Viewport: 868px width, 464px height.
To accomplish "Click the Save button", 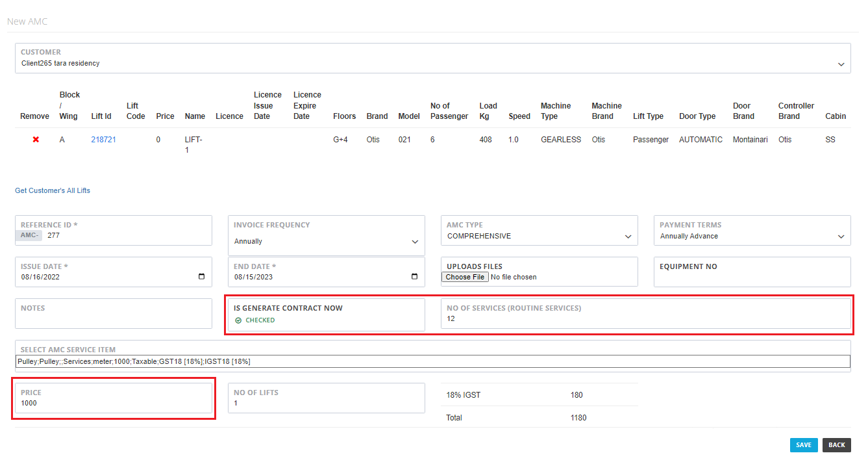I will coord(804,445).
